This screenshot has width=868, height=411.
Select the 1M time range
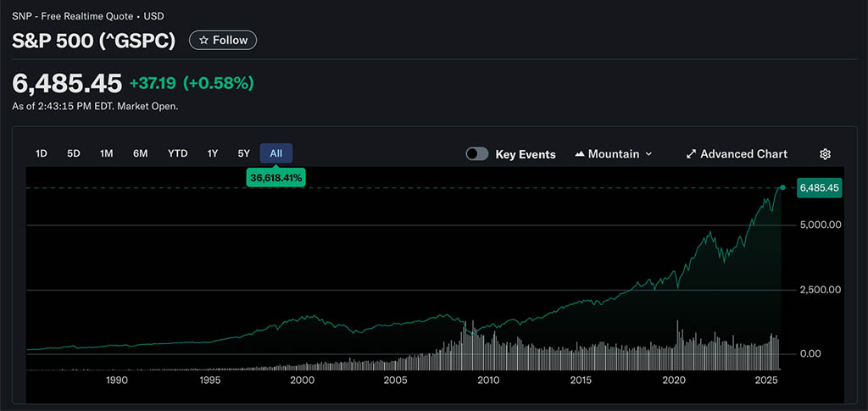tap(106, 153)
